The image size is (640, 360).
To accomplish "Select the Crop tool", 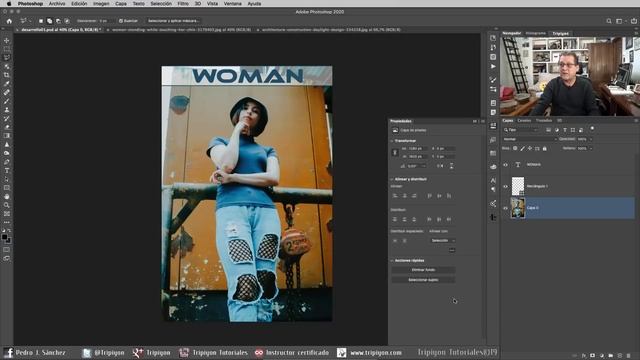I will (x=7, y=75).
